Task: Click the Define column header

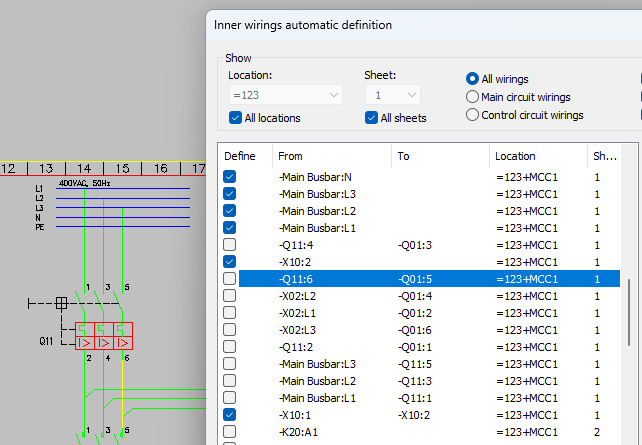Action: click(x=240, y=156)
